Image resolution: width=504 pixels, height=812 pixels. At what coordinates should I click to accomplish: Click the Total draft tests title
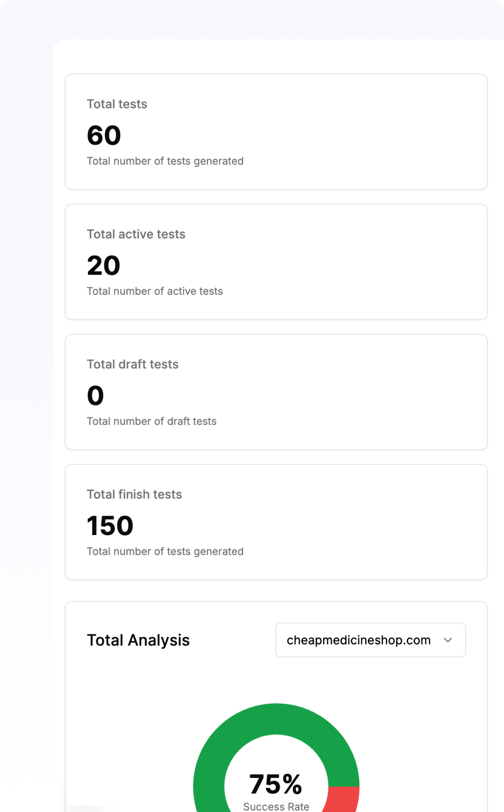click(x=133, y=364)
